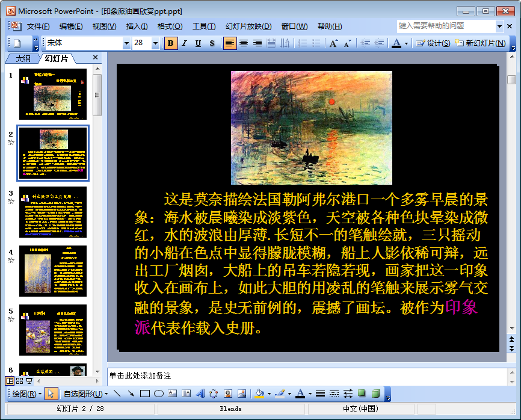Screen dimensions: 521x420
Task: Open 自选图形(U) AutoShapes menu
Action: (x=85, y=394)
